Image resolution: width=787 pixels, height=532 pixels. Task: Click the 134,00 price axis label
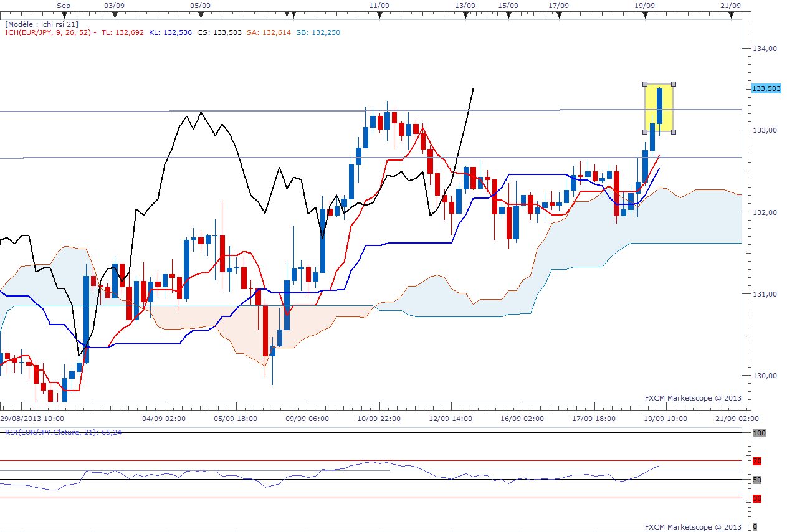click(766, 49)
